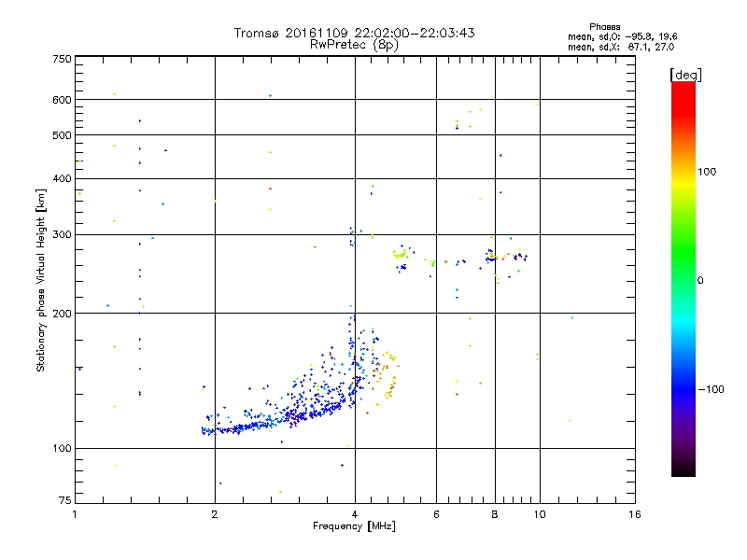Viewport: 747px width, 560px height.
Task: Click the y-axis tick label "600"
Action: 62,100
